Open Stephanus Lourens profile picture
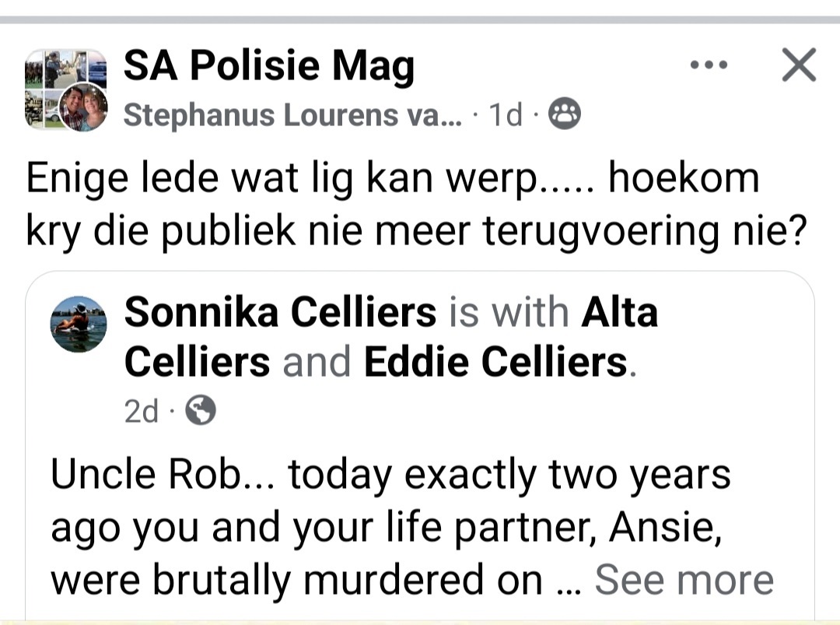The height and width of the screenshot is (625, 840). click(83, 107)
